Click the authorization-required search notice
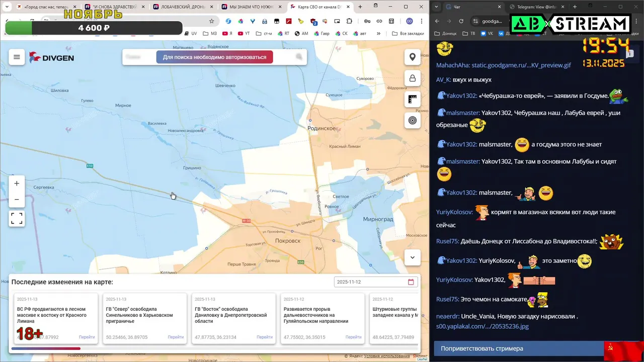 point(214,57)
